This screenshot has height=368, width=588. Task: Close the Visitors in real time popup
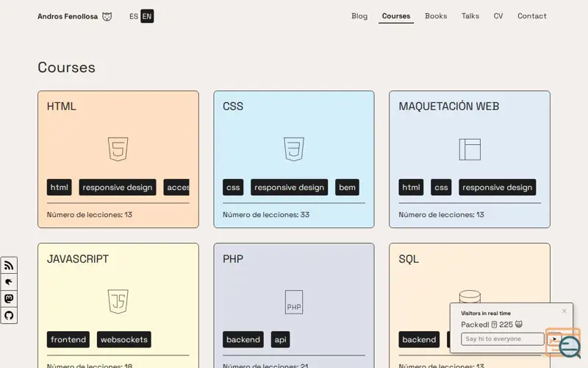[x=564, y=311]
